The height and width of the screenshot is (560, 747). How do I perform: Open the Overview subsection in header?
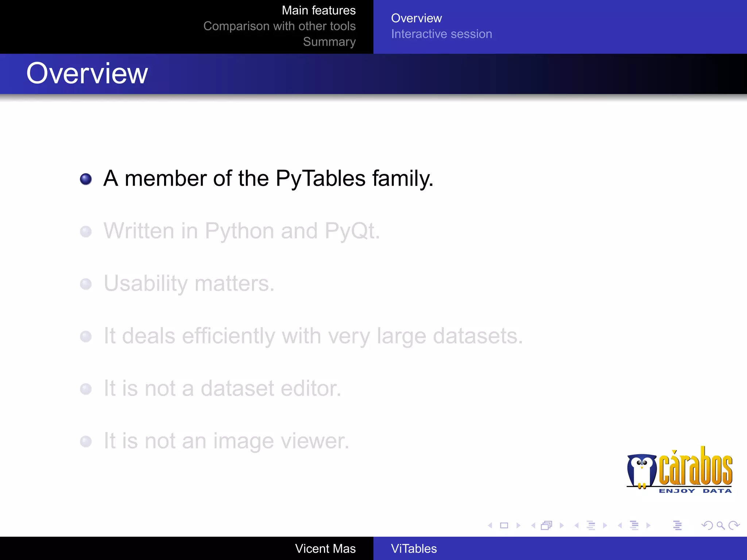coord(416,18)
